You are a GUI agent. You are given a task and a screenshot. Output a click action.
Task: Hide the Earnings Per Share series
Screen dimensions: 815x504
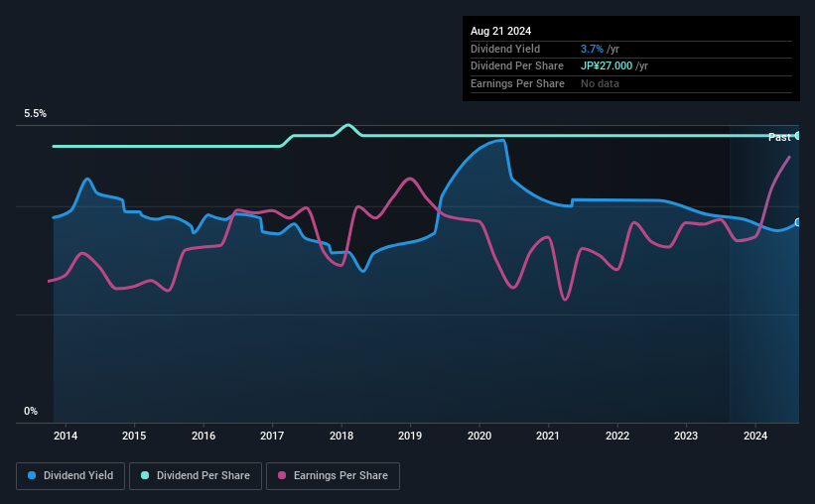tap(334, 476)
